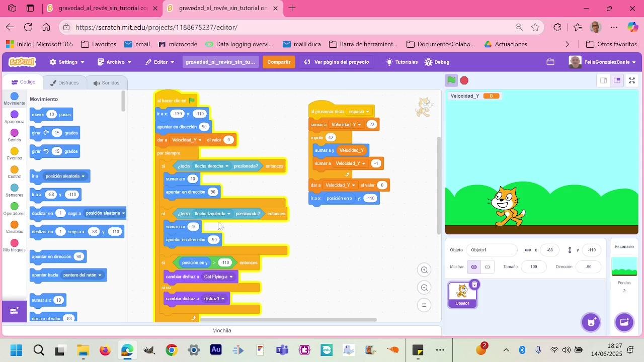This screenshot has height=362, width=644.
Task: Open 'flecha izquierda' key dropdown
Action: (x=212, y=214)
